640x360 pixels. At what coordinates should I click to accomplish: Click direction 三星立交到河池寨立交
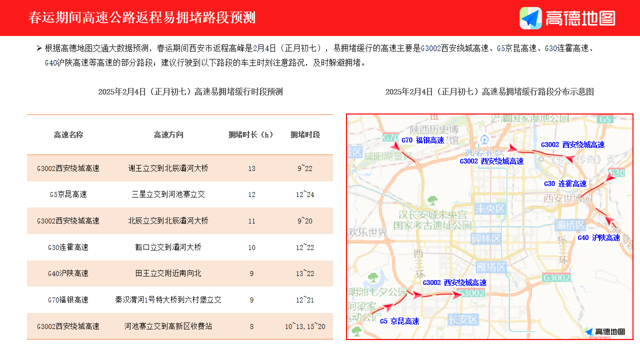(168, 194)
